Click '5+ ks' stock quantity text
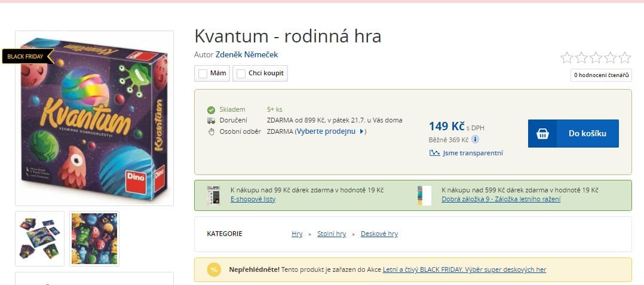The height and width of the screenshot is (285, 644). point(274,109)
